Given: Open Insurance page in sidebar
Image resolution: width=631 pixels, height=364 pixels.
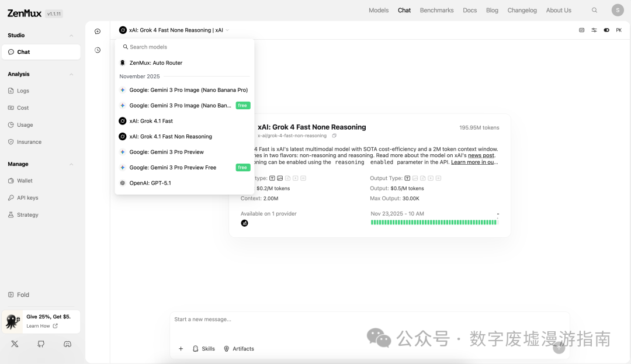Looking at the screenshot, I should [x=25, y=142].
